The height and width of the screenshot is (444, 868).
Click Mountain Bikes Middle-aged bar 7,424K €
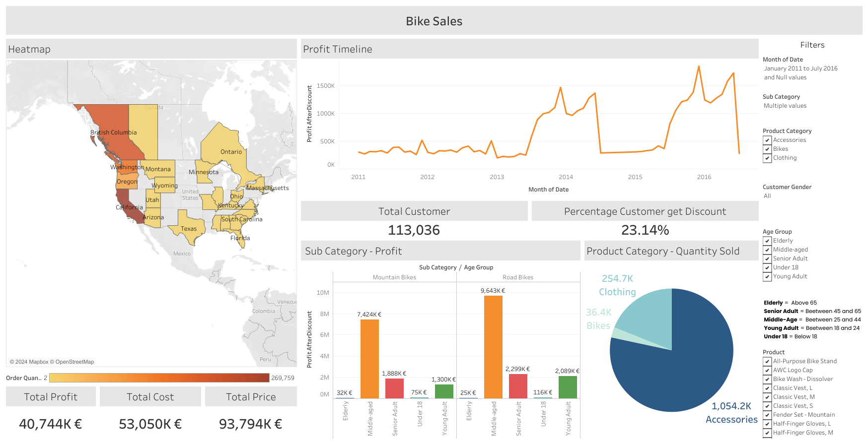coord(369,359)
